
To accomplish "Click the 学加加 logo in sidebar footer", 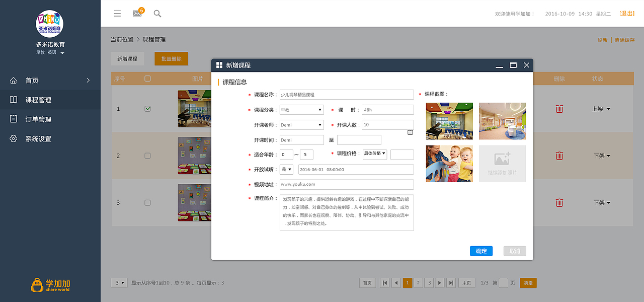I will 49,284.
